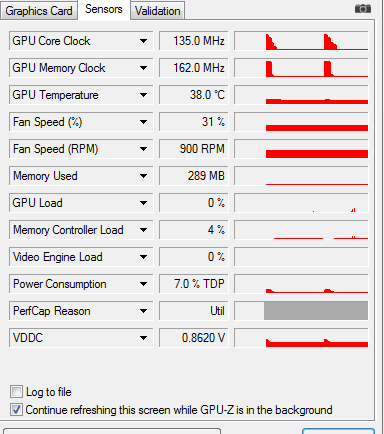The width and height of the screenshot is (384, 434).
Task: Open the VDDC sensor dropdown
Action: click(143, 338)
